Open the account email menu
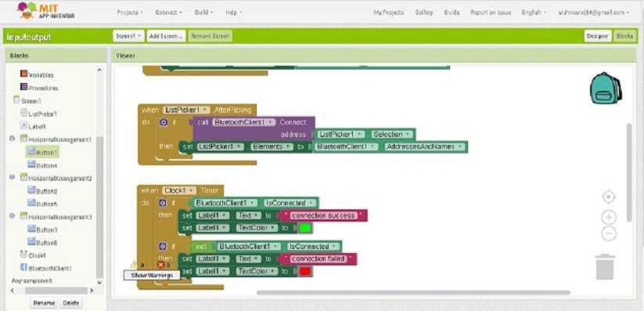Screen dimensions: 644x311 593,13
